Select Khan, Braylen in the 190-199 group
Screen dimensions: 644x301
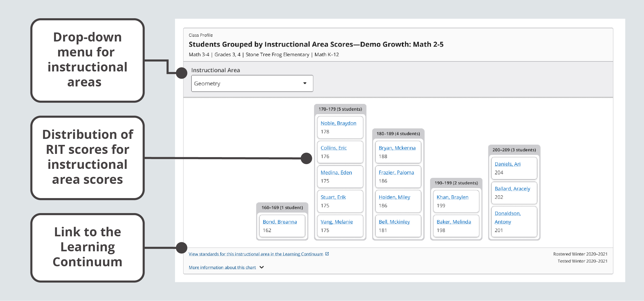(x=452, y=197)
